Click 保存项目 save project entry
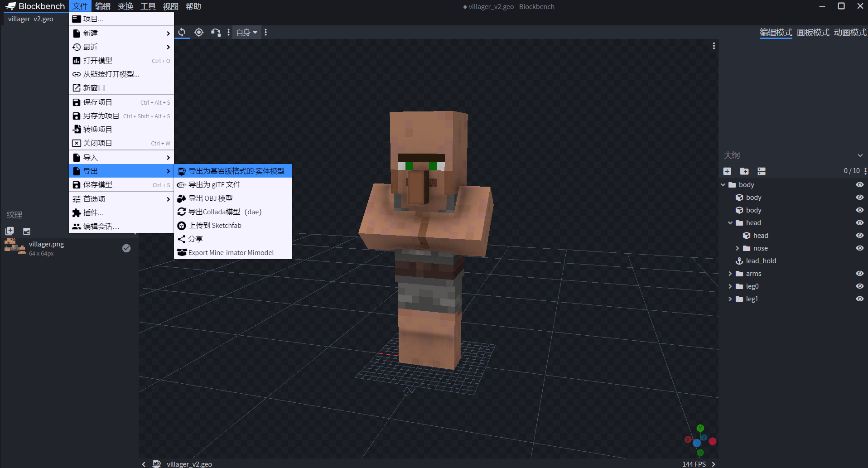The image size is (868, 468). click(x=121, y=102)
